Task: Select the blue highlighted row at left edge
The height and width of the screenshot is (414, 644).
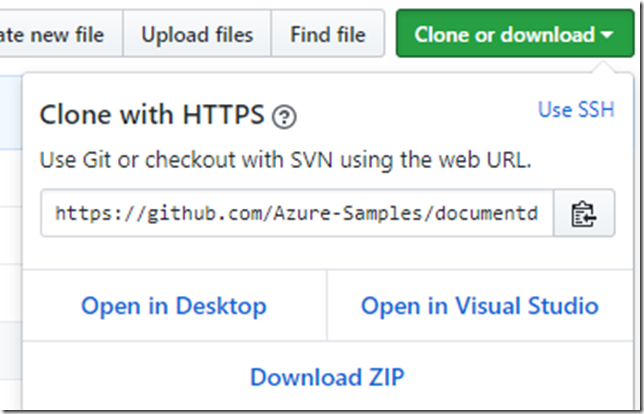Action: click(11, 112)
